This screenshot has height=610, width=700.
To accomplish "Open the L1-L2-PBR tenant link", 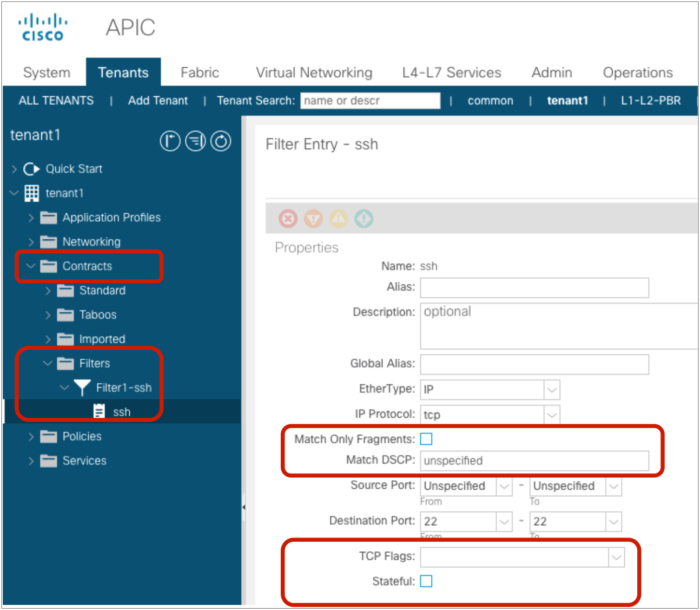I will point(651,100).
